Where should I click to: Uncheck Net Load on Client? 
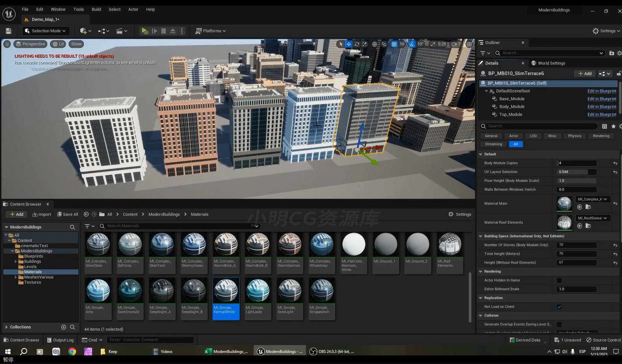pos(559,307)
